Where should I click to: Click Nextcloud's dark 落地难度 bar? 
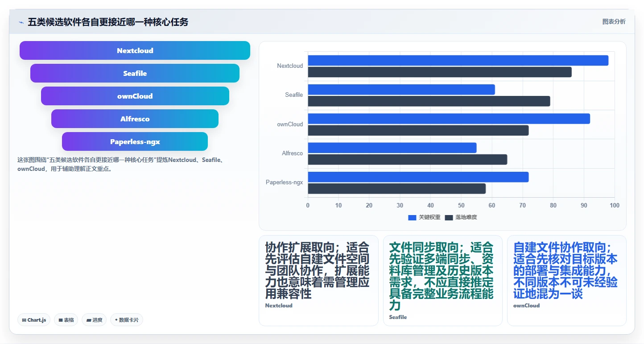pyautogui.click(x=440, y=72)
